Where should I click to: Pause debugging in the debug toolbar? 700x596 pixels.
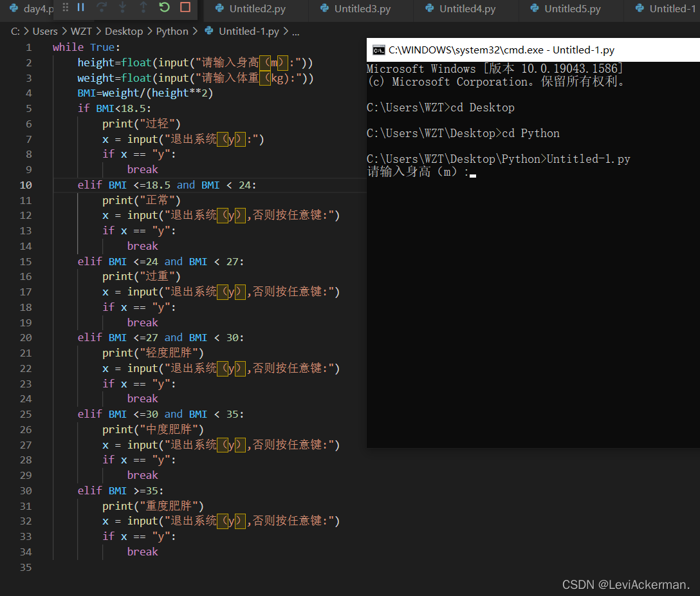tap(81, 7)
